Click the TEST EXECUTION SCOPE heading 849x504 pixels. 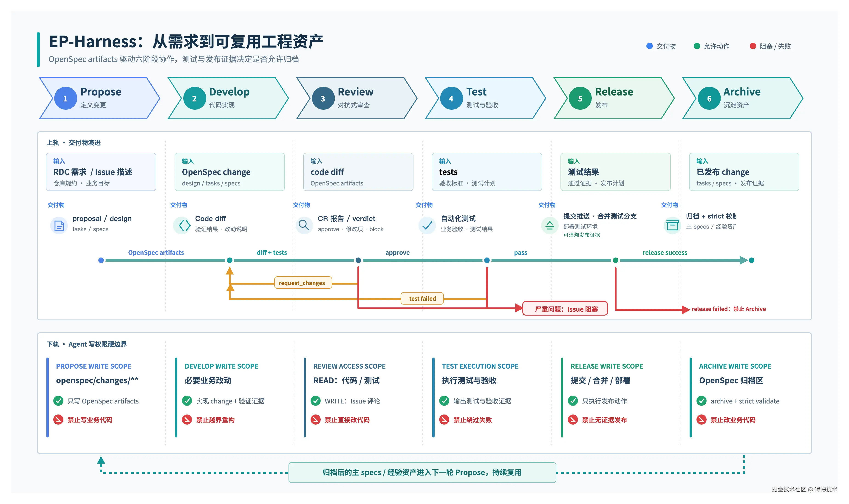tap(480, 367)
